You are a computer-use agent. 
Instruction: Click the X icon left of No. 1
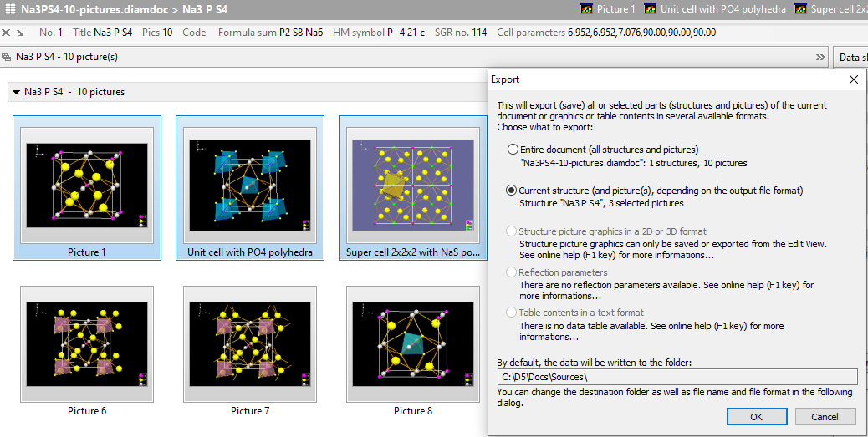[x=6, y=33]
